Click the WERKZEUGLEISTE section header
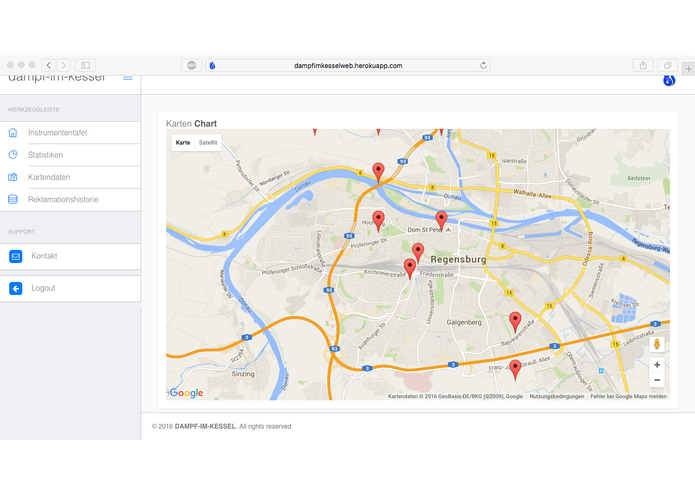 pyautogui.click(x=34, y=109)
